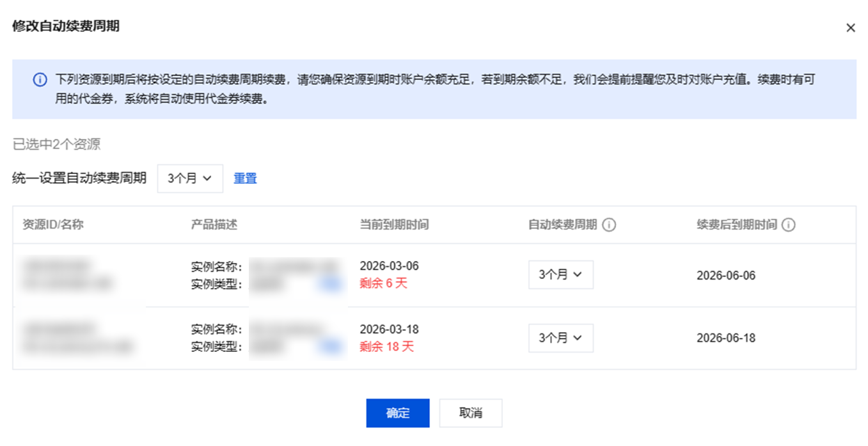Click the 2026-06-06 renewed expiry date
The height and width of the screenshot is (446, 868).
pyautogui.click(x=726, y=276)
